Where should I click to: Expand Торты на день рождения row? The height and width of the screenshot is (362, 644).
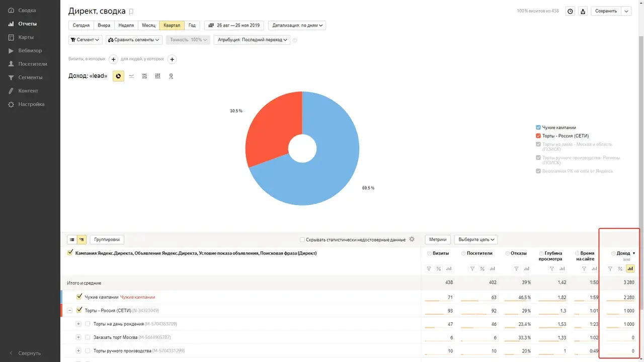[78, 324]
